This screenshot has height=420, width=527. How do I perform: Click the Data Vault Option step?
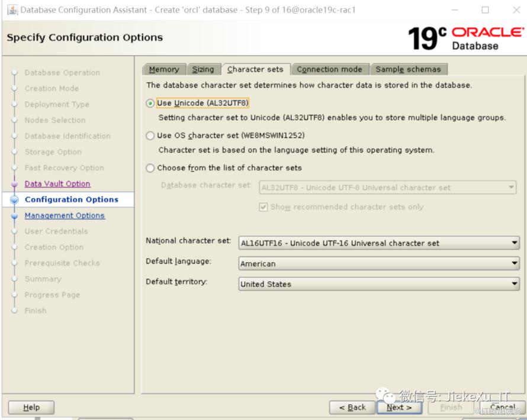tap(57, 184)
